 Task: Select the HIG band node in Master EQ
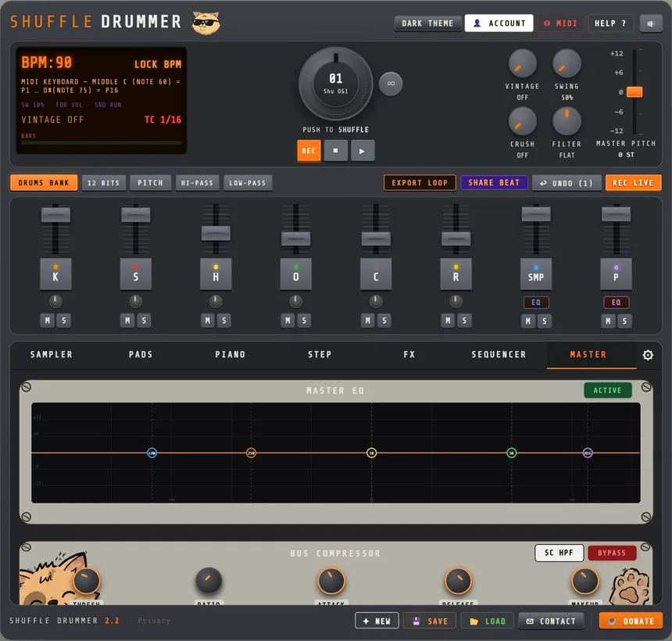click(588, 453)
